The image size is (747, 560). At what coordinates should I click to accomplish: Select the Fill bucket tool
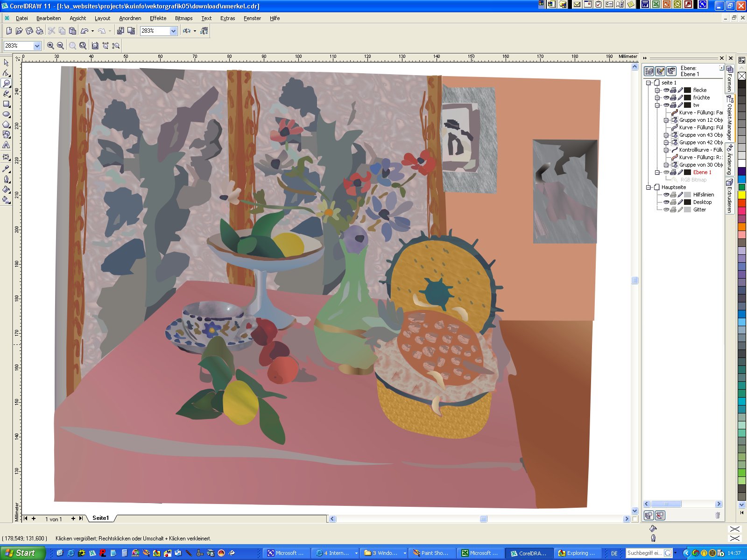click(x=6, y=189)
